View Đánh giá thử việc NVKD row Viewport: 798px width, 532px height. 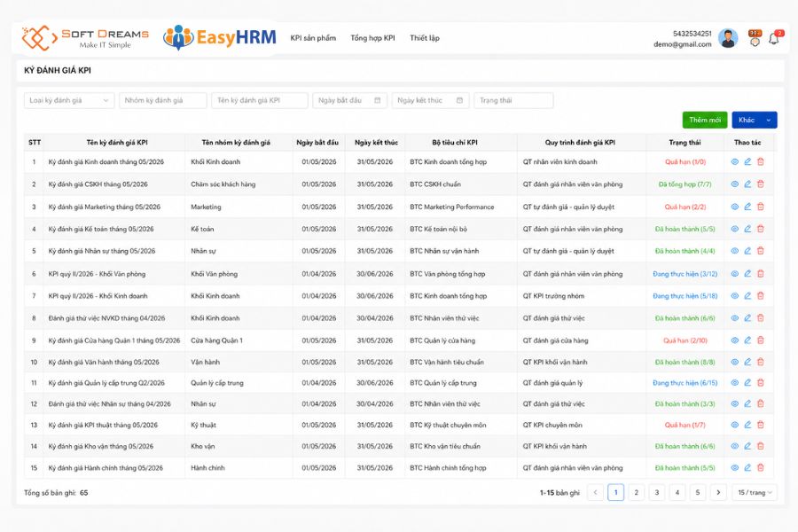(x=734, y=318)
